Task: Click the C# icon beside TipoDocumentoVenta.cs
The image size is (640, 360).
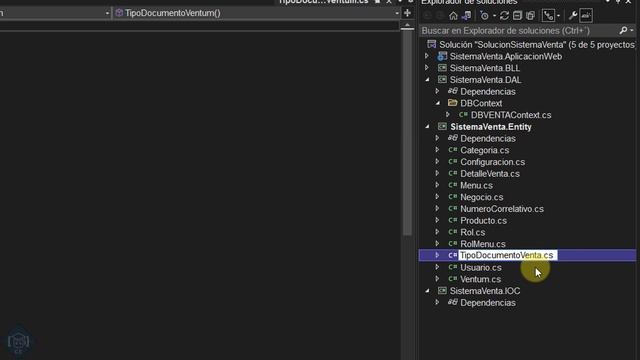Action: (x=452, y=255)
